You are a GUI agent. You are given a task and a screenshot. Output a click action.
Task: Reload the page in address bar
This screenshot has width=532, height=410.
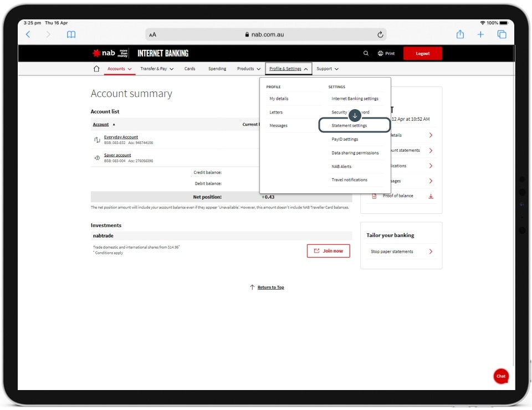coord(380,34)
